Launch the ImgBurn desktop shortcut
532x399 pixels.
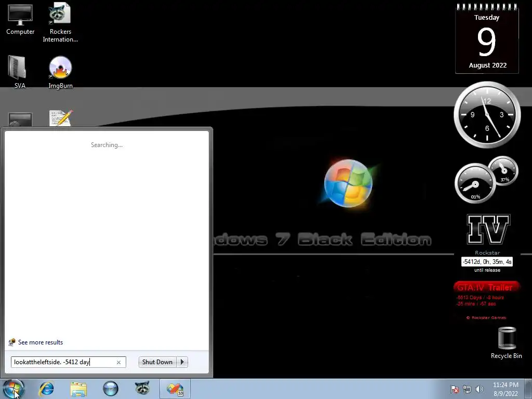pyautogui.click(x=60, y=72)
